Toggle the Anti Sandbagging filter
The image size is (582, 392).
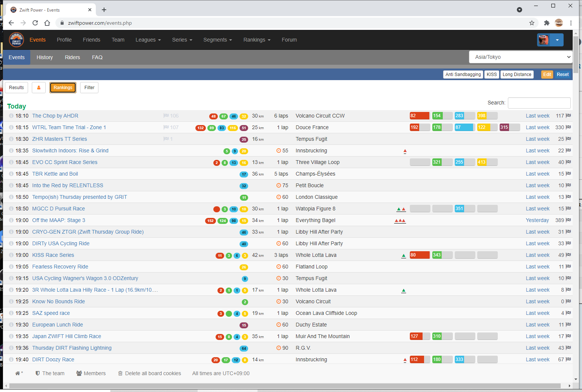[x=463, y=75]
